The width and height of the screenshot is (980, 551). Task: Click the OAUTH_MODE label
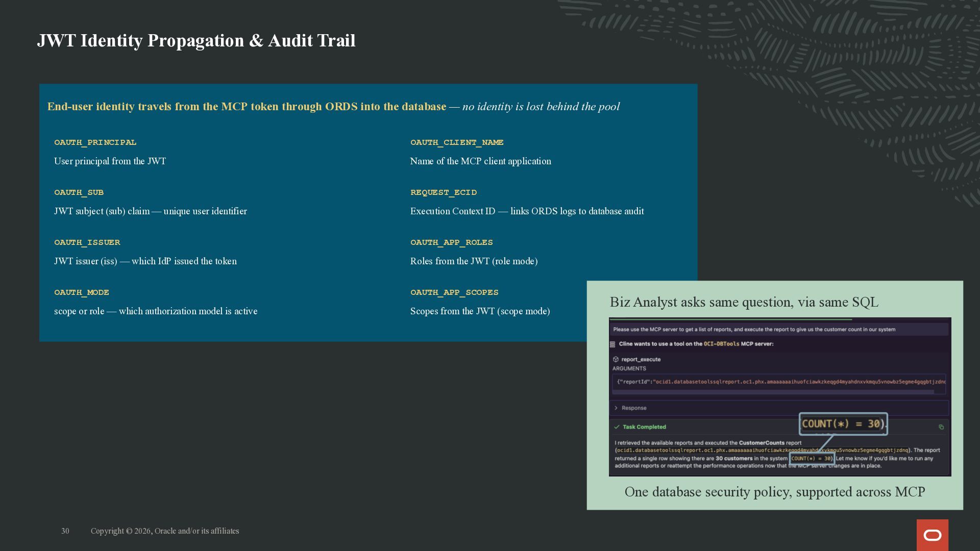[x=82, y=292]
